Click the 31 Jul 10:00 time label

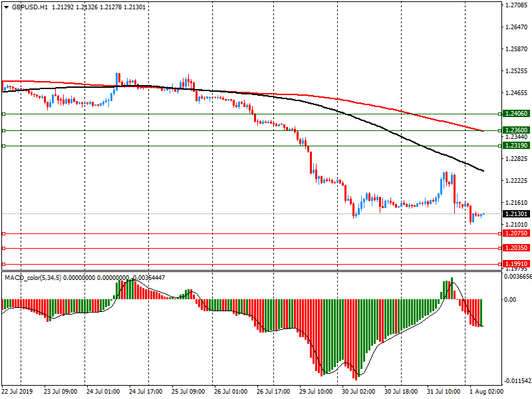(444, 392)
